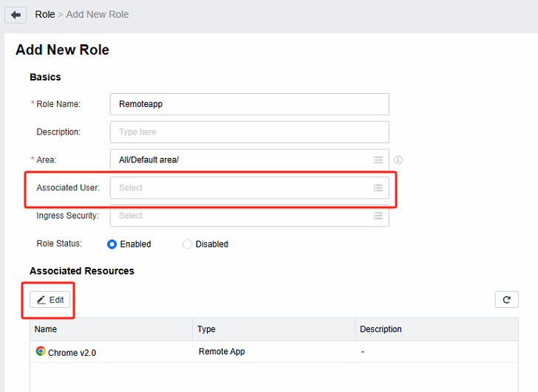Select the Disabled role status radio

(187, 244)
